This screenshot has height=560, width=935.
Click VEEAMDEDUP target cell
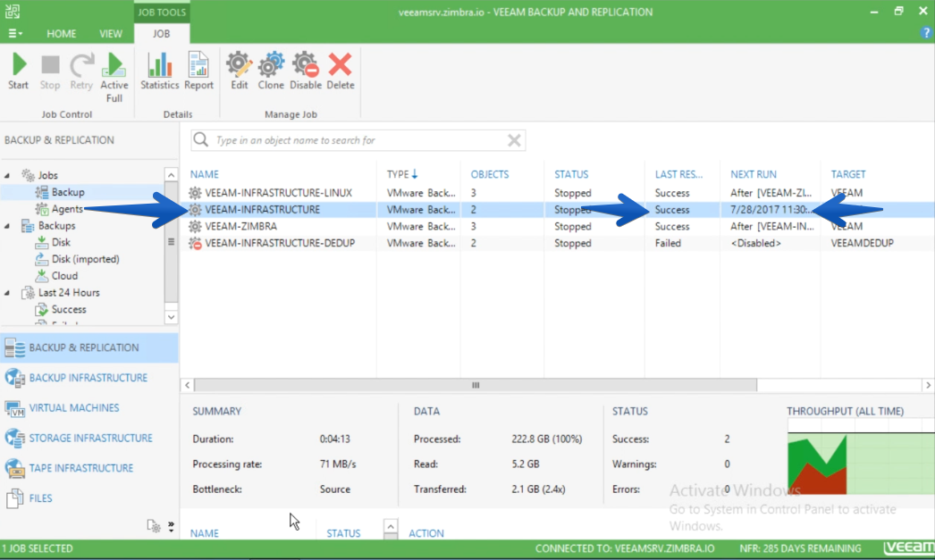point(862,243)
